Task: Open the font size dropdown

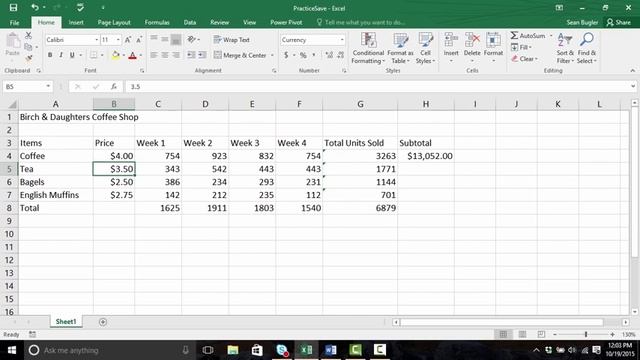Action: click(x=118, y=40)
